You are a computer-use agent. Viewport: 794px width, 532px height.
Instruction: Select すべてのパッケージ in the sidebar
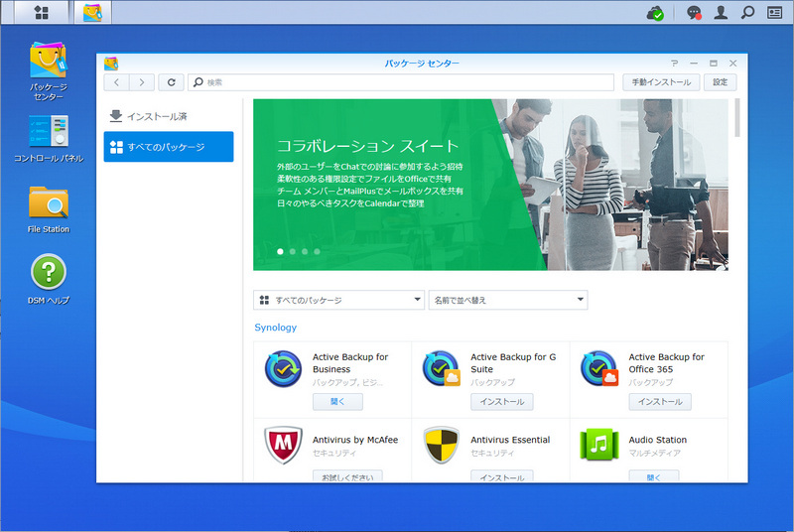(x=169, y=147)
